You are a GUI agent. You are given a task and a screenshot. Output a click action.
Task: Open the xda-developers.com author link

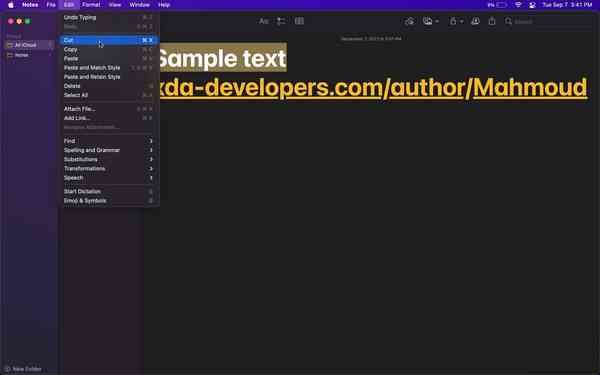(373, 88)
